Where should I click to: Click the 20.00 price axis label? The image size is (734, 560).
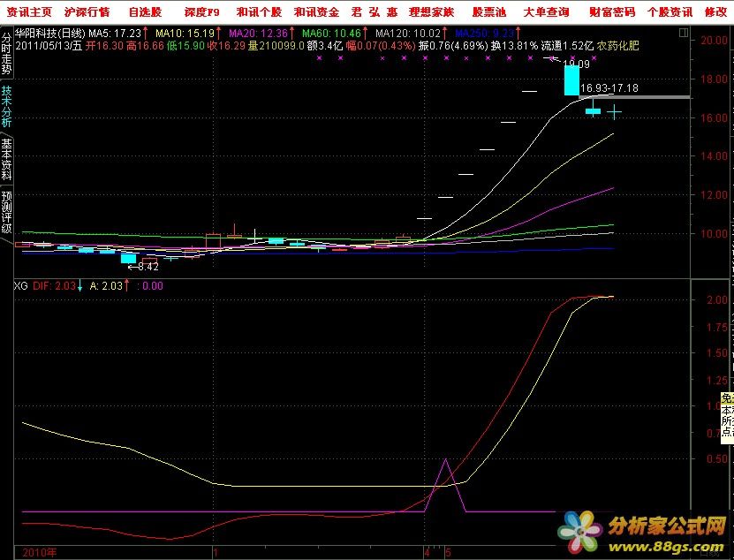click(715, 40)
